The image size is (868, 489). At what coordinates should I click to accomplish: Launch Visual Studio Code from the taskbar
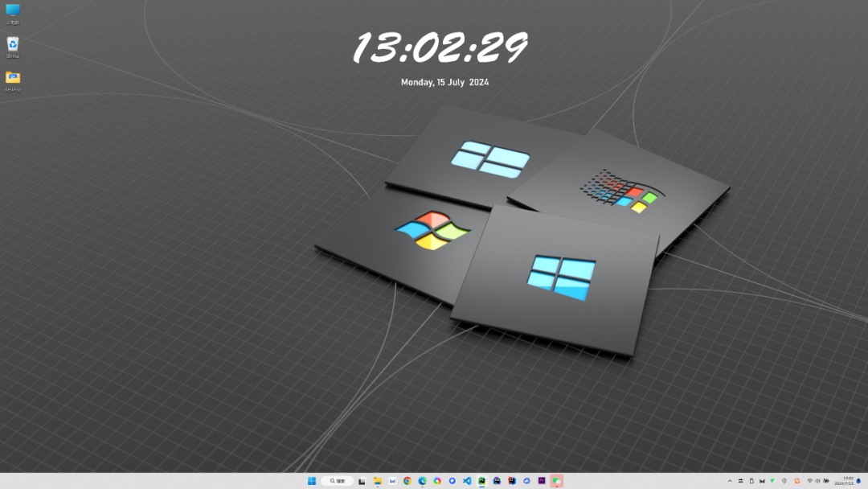click(x=467, y=481)
